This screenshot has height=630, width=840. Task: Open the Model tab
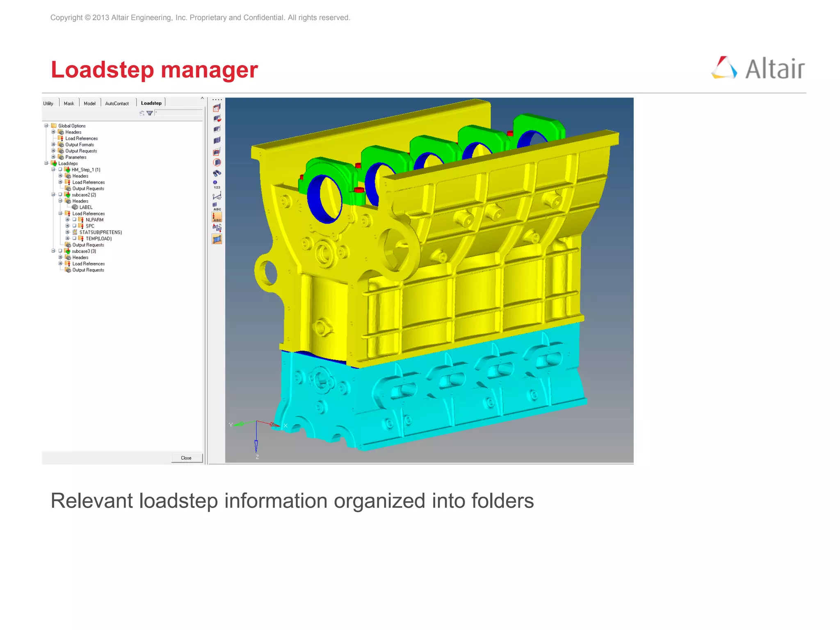[x=89, y=103]
